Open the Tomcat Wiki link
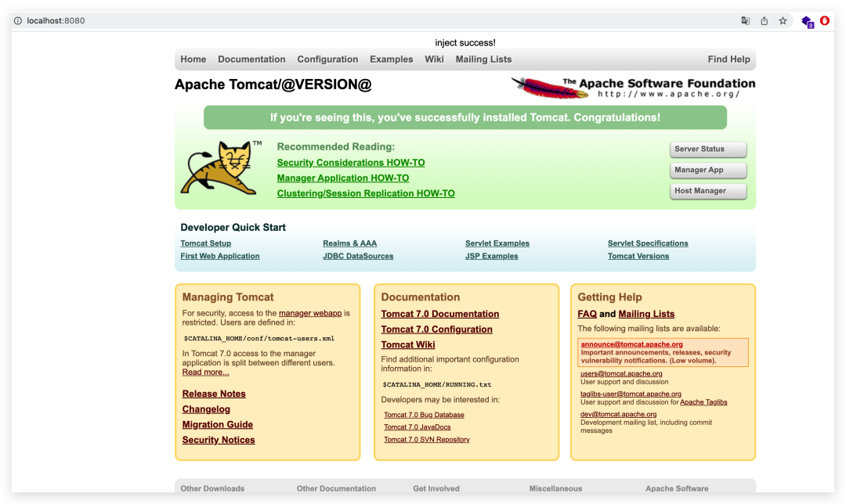The image size is (846, 504). pos(408,344)
